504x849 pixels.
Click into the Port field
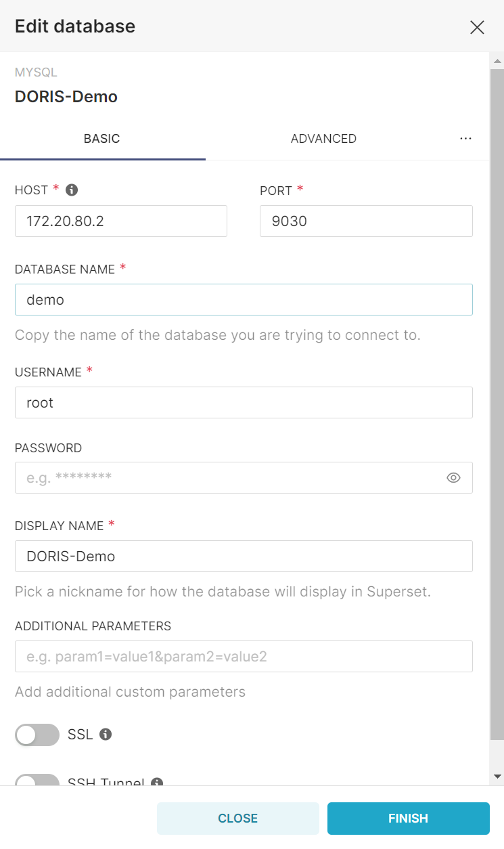(x=366, y=221)
